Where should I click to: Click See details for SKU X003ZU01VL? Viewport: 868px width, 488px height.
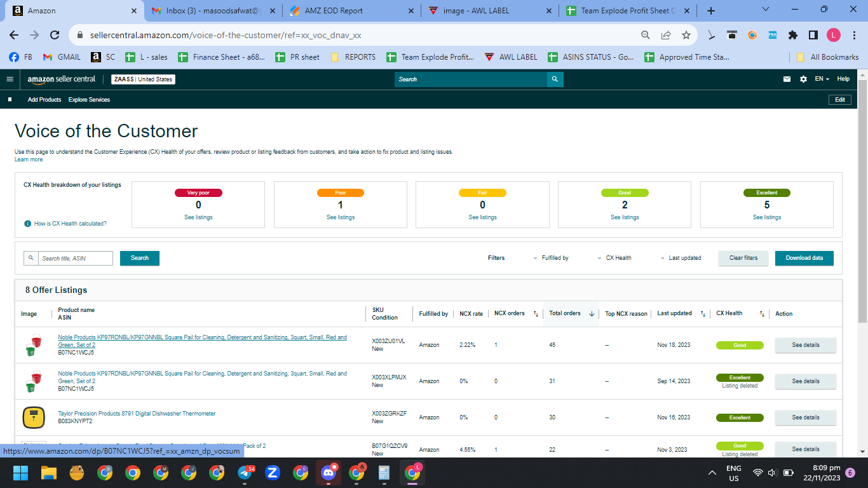[806, 345]
